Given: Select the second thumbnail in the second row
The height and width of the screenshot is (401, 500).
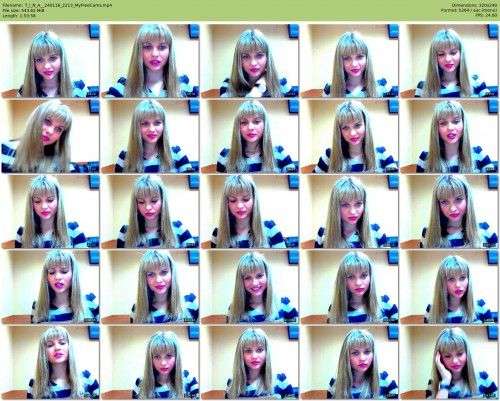Looking at the screenshot, I should click(150, 136).
